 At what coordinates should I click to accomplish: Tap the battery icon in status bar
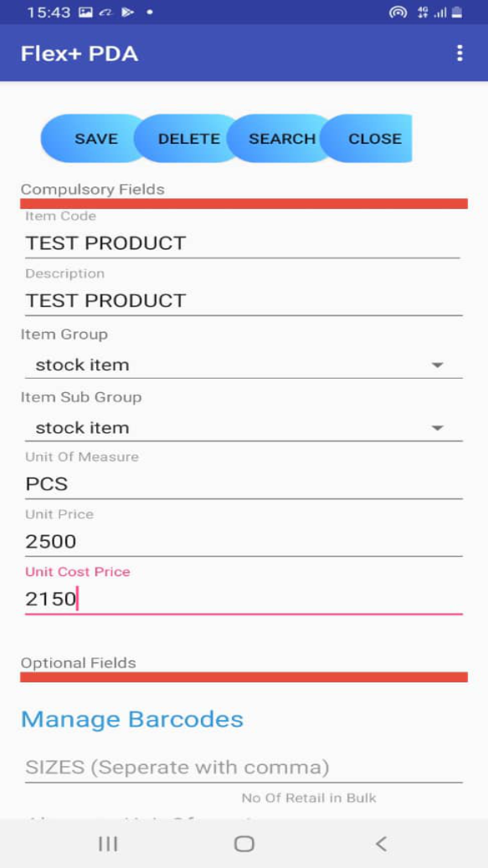457,13
